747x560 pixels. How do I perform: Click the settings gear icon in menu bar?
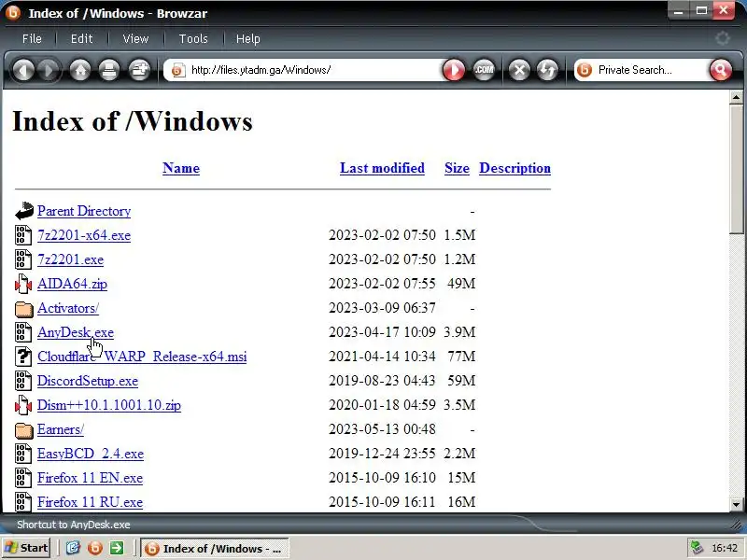(723, 38)
